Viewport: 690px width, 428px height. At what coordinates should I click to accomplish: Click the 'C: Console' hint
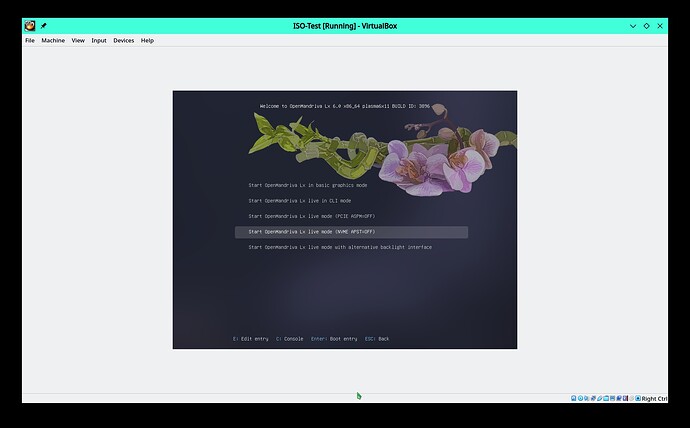(289, 339)
